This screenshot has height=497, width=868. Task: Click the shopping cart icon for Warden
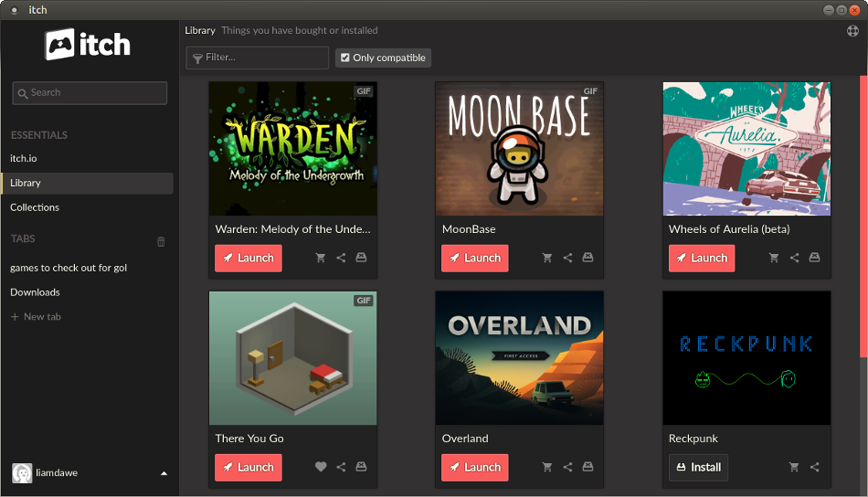click(321, 258)
